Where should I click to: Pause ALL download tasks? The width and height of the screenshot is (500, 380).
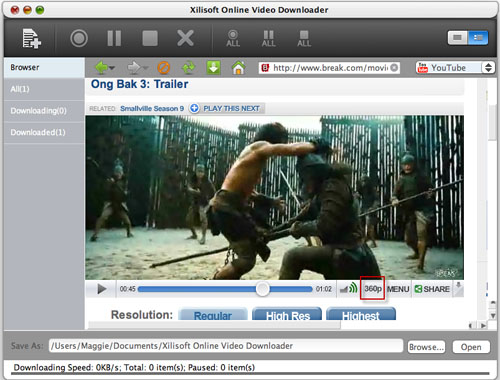(x=268, y=38)
